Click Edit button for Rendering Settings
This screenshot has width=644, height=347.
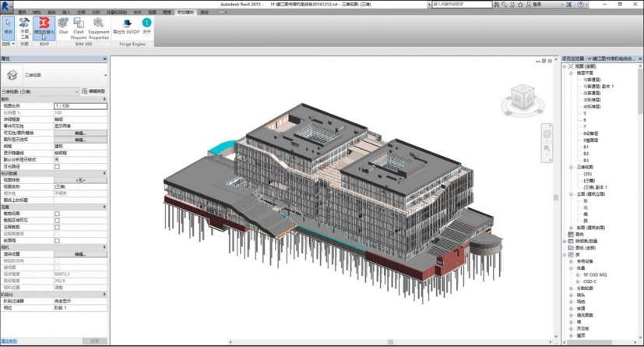(x=80, y=254)
